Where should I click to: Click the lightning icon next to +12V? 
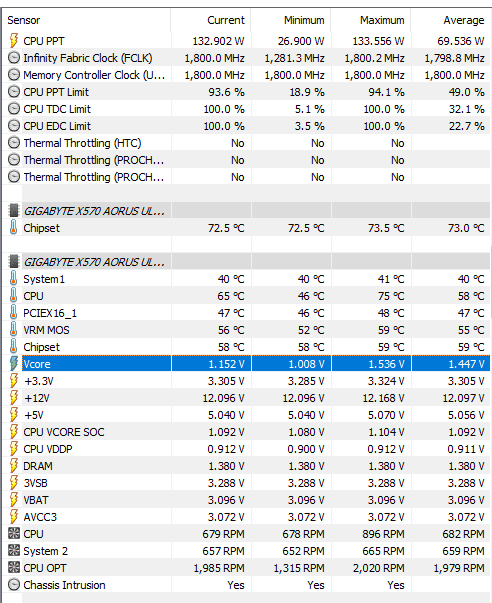coord(13,398)
